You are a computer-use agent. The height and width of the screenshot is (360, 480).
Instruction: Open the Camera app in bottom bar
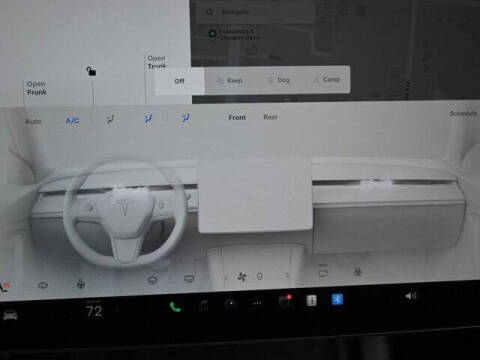(x=230, y=304)
